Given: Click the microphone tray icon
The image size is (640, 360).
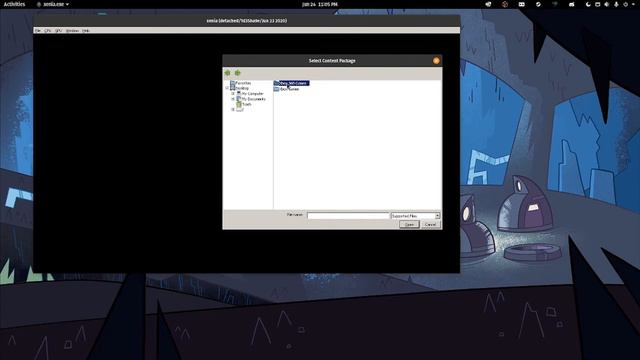Looking at the screenshot, I should [x=616, y=4].
